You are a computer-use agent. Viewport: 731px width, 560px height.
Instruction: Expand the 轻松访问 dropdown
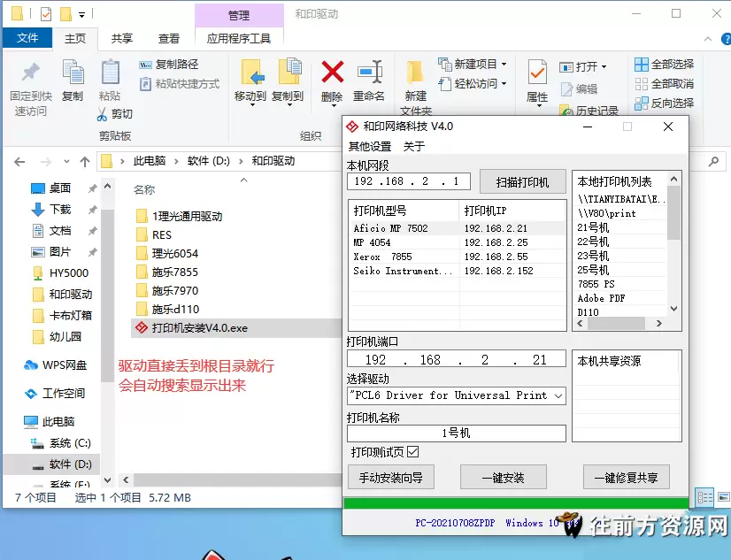(x=504, y=84)
